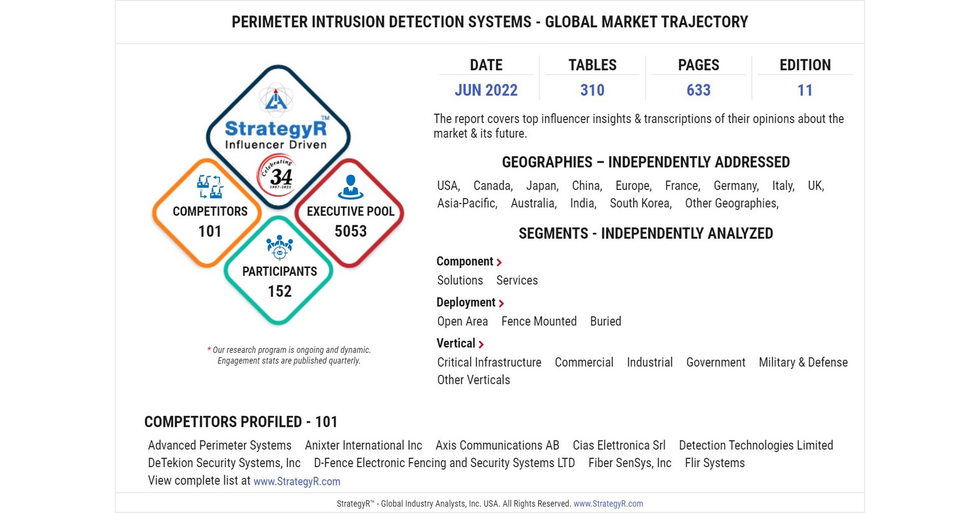The width and height of the screenshot is (980, 513).
Task: Click the EXECUTIVE POOL 5053 label
Action: pos(351,221)
